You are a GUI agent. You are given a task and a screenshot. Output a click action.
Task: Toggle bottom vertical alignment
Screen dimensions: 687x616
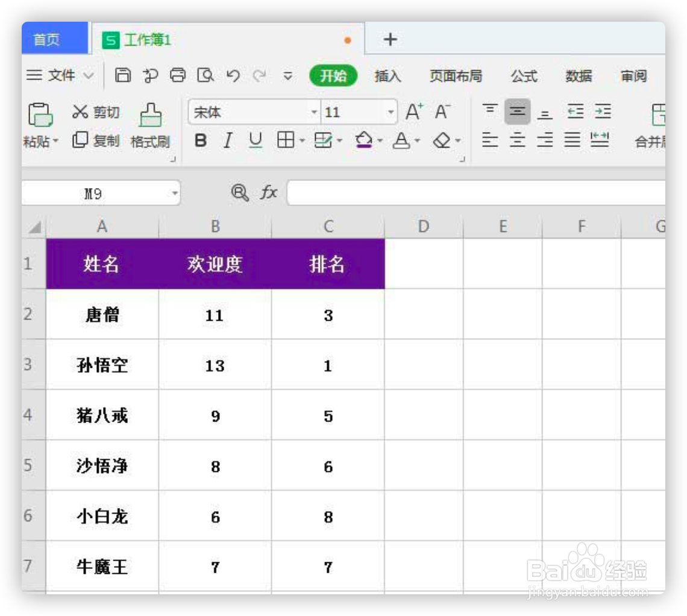545,113
